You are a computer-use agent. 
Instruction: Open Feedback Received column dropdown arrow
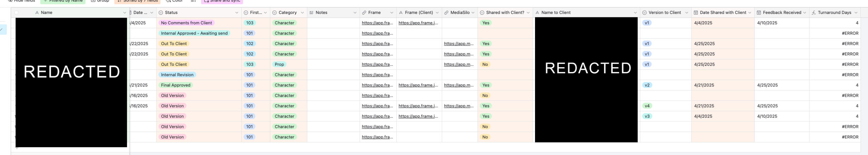tap(805, 13)
